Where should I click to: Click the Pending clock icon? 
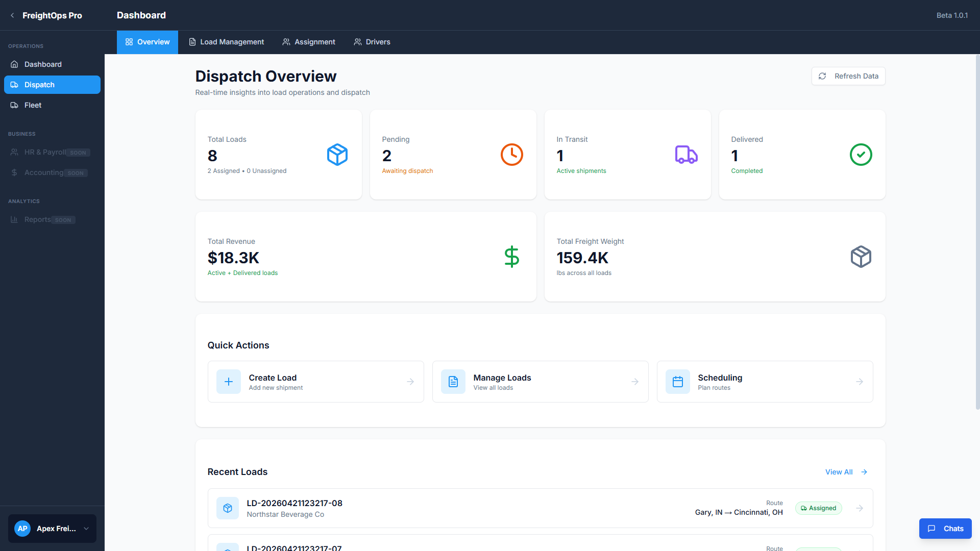(x=511, y=155)
